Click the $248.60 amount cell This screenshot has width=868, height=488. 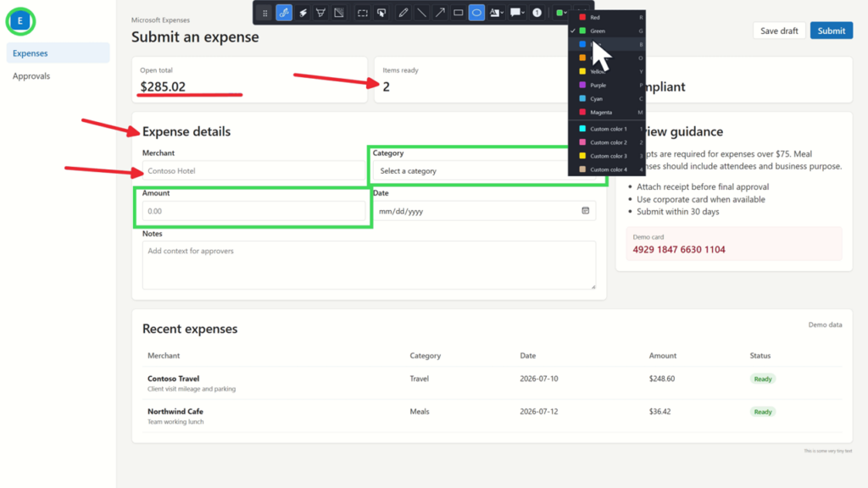coord(662,379)
